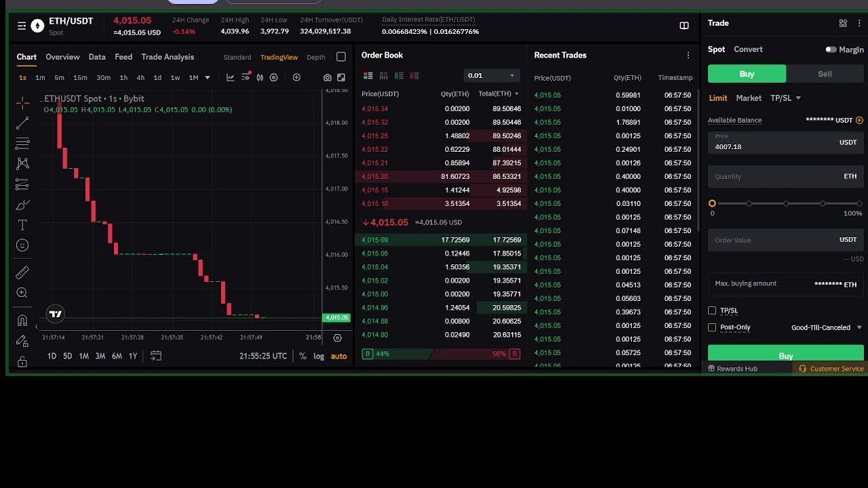Select the XABCD pattern tool
868x488 pixels.
click(22, 163)
